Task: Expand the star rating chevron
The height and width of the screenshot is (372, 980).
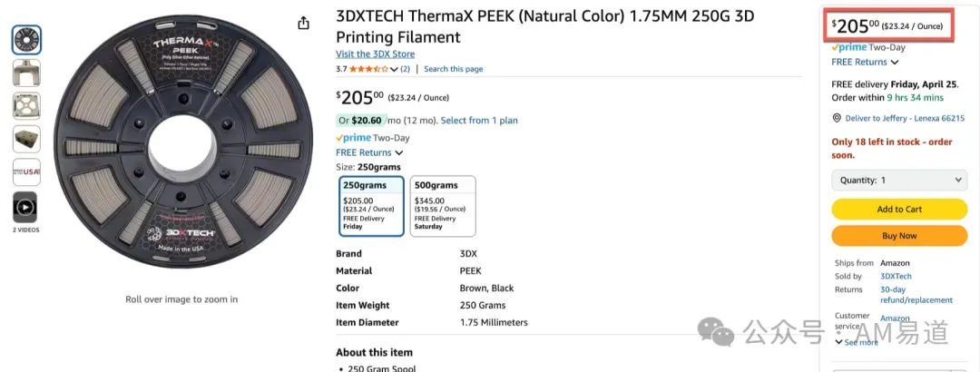Action: click(x=394, y=69)
